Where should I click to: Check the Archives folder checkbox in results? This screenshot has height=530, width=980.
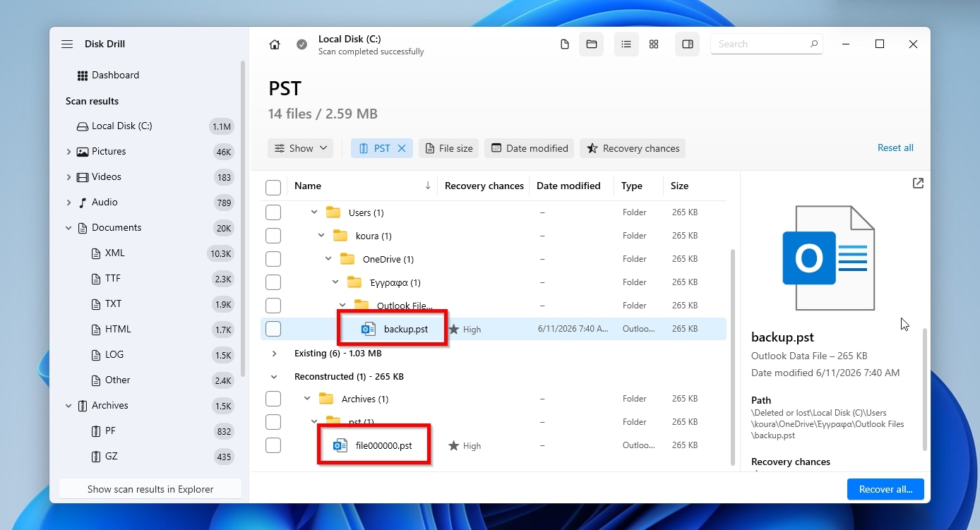pyautogui.click(x=273, y=399)
